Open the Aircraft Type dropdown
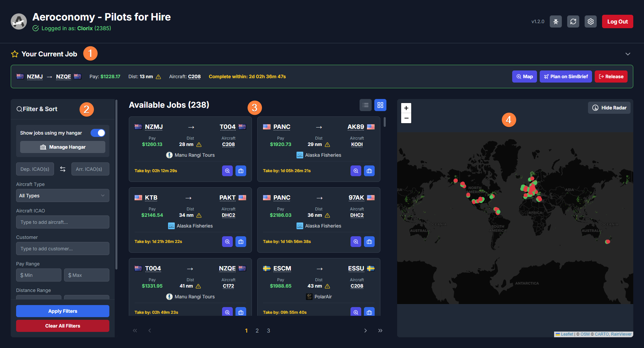This screenshot has width=644, height=348. 63,196
